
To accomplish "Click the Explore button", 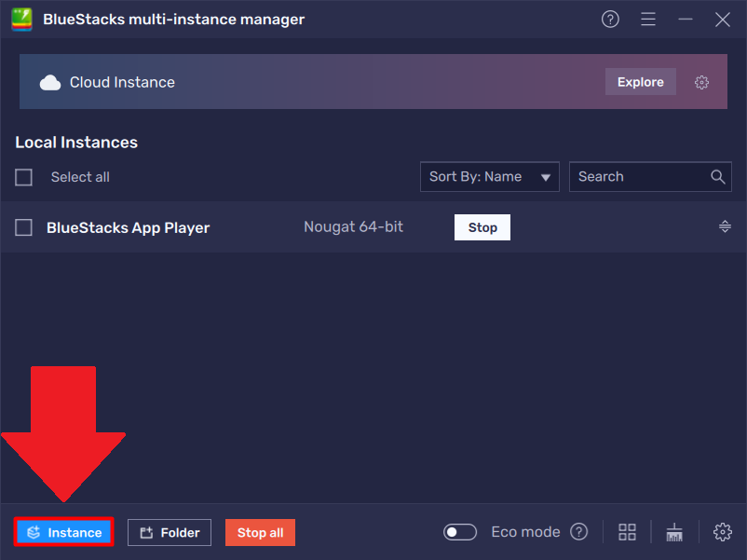I will click(x=640, y=82).
